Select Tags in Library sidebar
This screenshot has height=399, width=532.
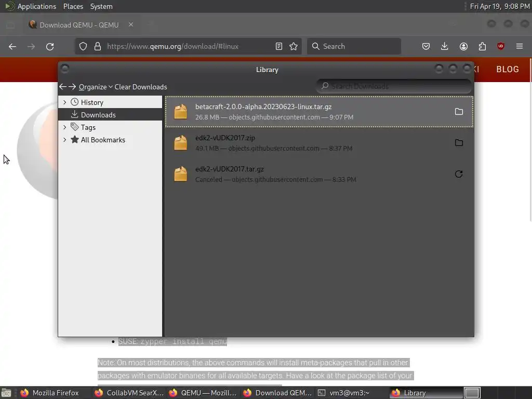coord(110,127)
